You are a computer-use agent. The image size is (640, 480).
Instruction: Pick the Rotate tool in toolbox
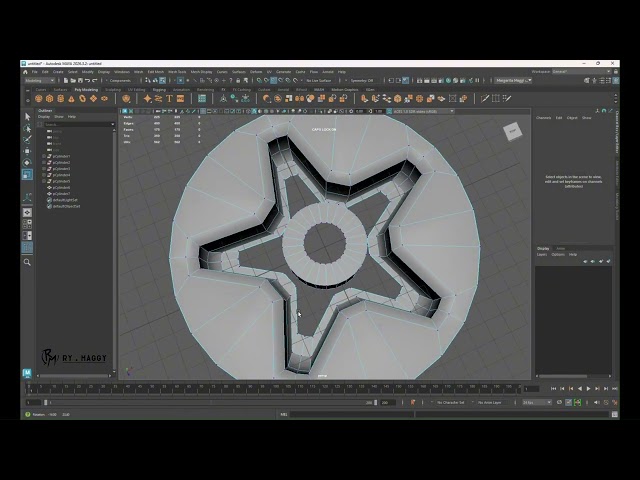click(27, 163)
